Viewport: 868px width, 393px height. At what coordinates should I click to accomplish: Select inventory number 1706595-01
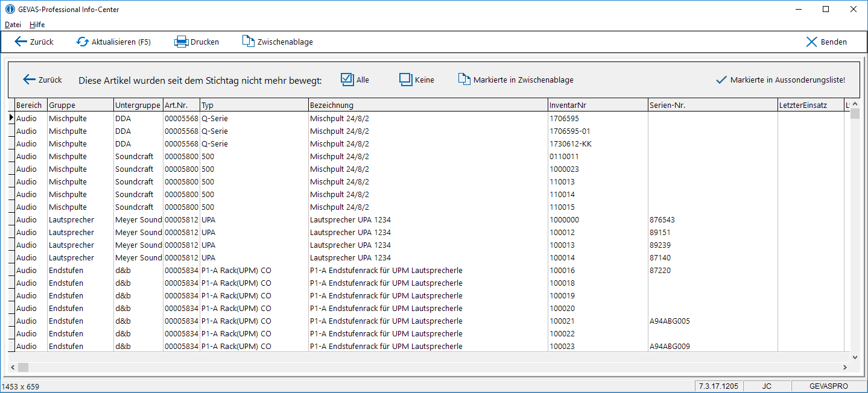click(570, 131)
